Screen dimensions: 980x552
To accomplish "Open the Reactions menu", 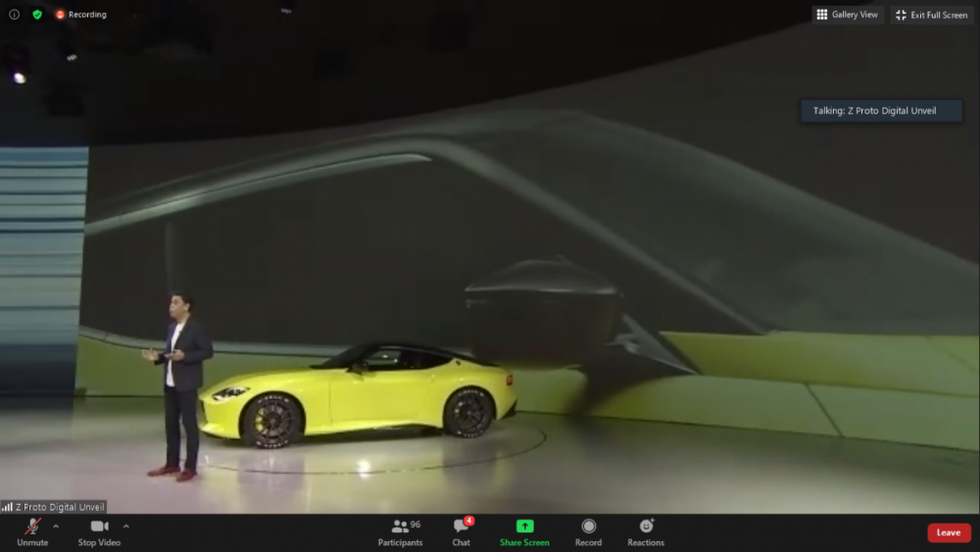I will click(646, 532).
